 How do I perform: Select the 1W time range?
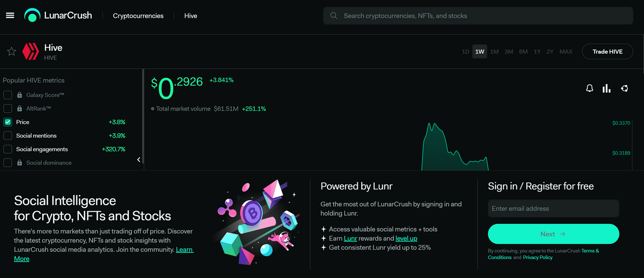coord(479,51)
